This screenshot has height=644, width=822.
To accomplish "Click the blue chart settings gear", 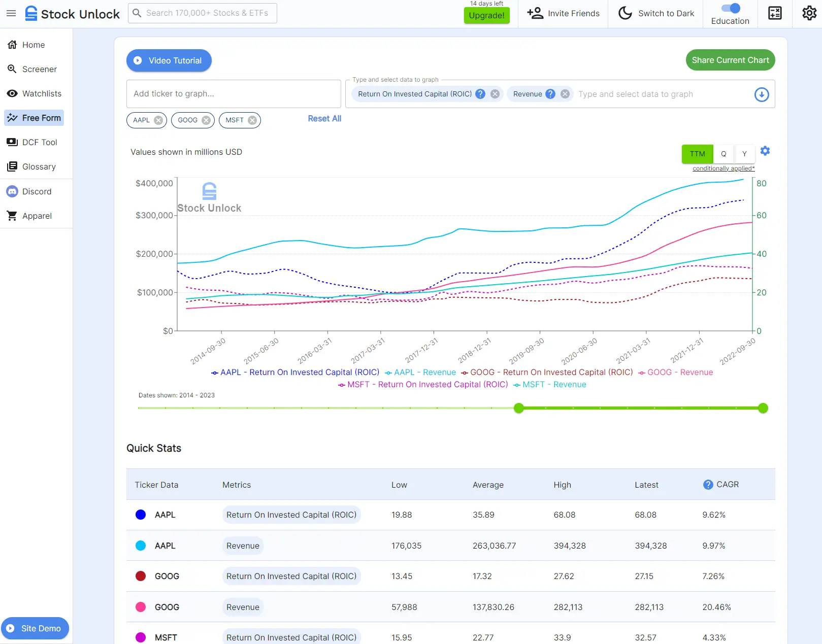I will 765,151.
